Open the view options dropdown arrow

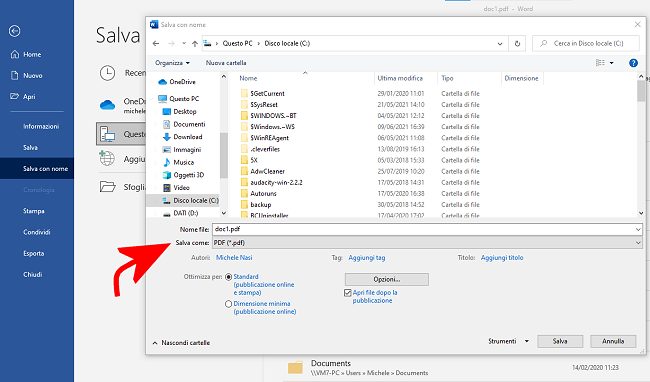coord(611,63)
